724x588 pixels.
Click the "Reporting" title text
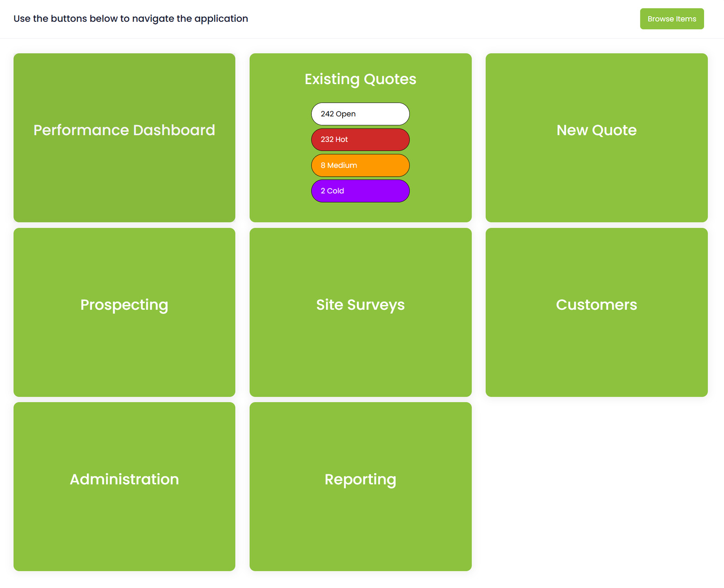pos(360,479)
